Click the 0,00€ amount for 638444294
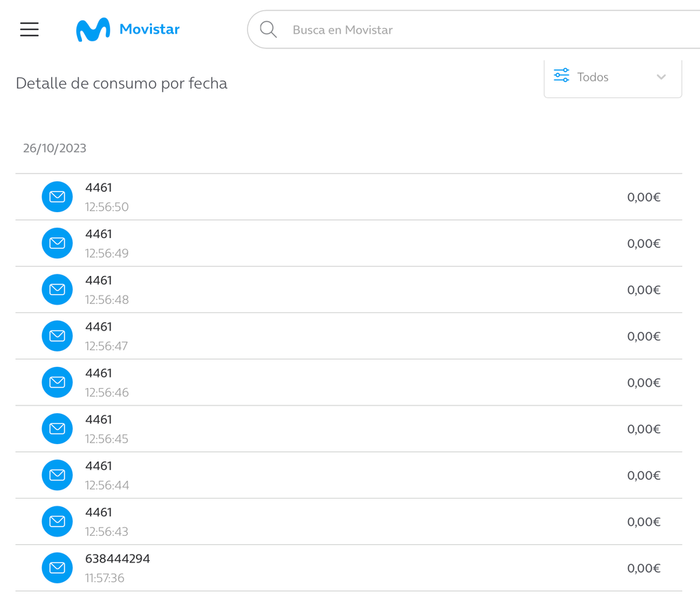 coord(643,569)
